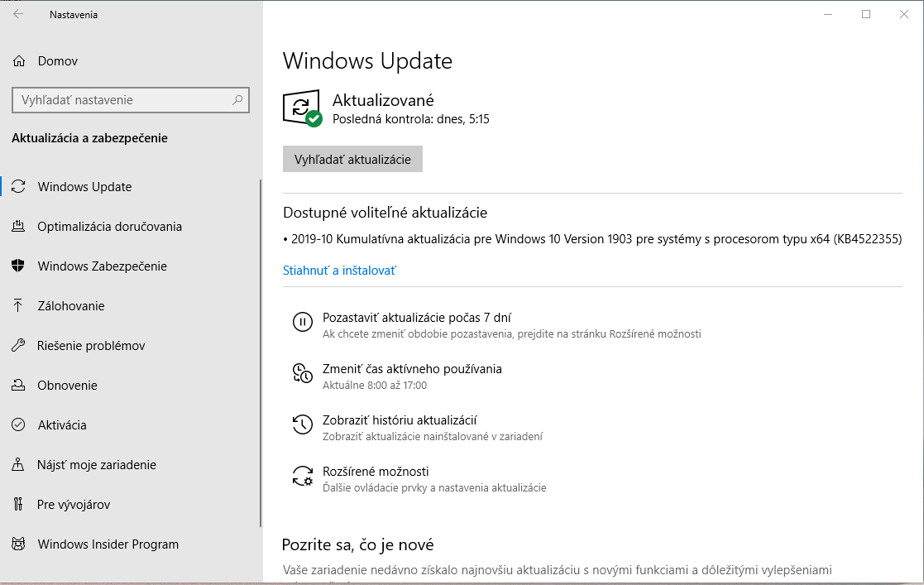Click text about Rozšírené možnosti pause period
The image size is (924, 585).
[x=511, y=333]
